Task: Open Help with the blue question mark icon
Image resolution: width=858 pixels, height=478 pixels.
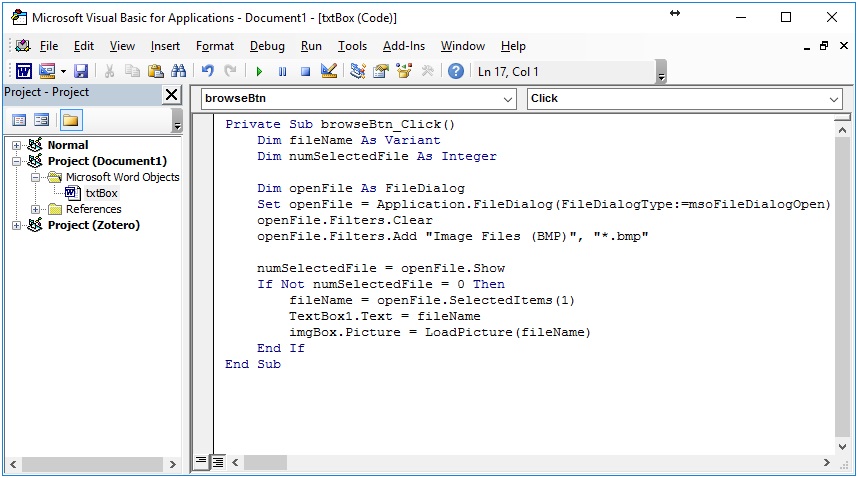Action: (456, 71)
